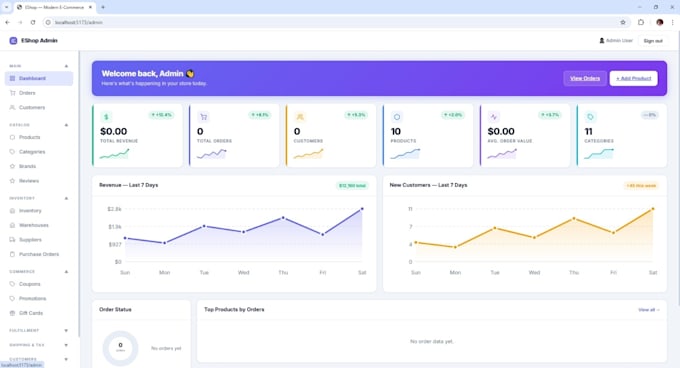The image size is (680, 368).
Task: Click the site info icon in address bar
Action: click(48, 22)
